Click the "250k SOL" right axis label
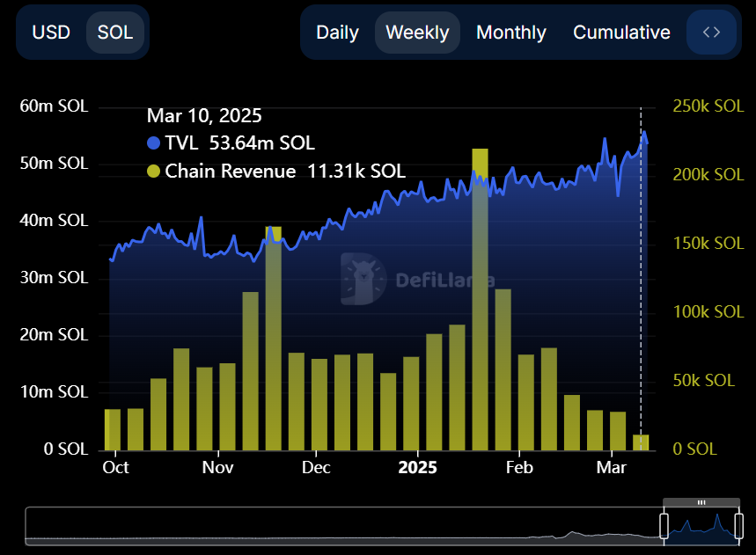This screenshot has height=555, width=756. [708, 106]
